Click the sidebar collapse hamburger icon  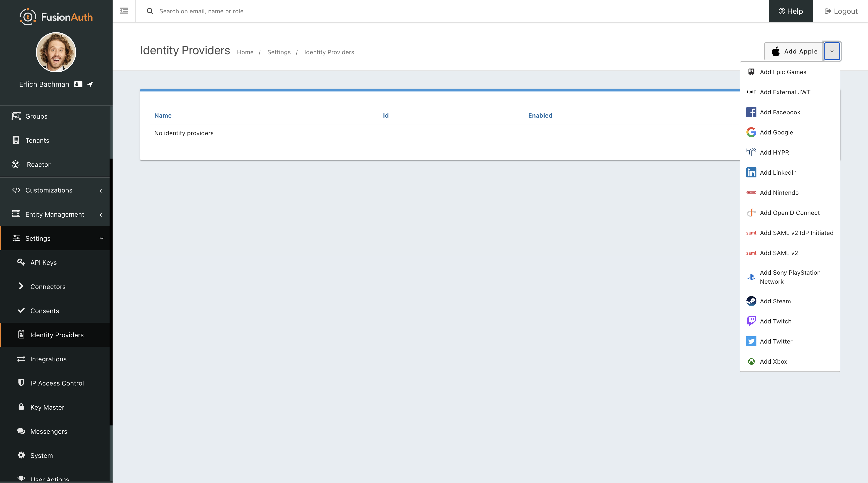click(124, 11)
